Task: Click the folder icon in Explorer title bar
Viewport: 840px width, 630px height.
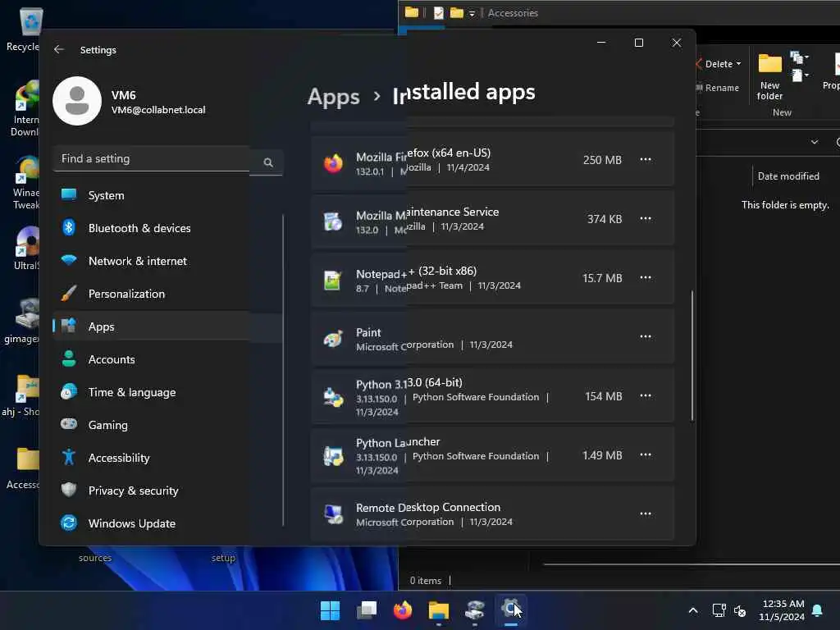Action: click(x=412, y=12)
